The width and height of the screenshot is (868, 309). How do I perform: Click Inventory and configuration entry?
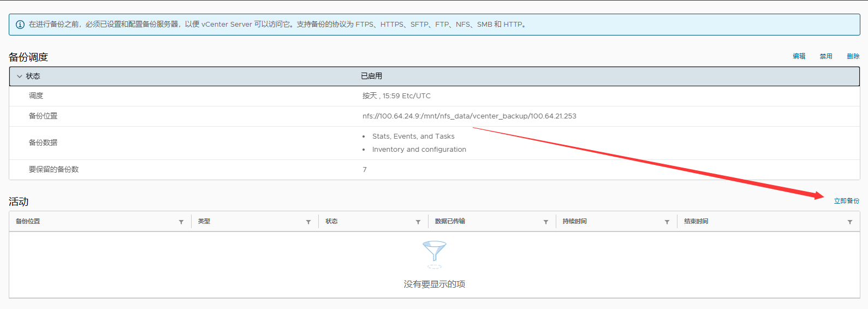tap(419, 150)
